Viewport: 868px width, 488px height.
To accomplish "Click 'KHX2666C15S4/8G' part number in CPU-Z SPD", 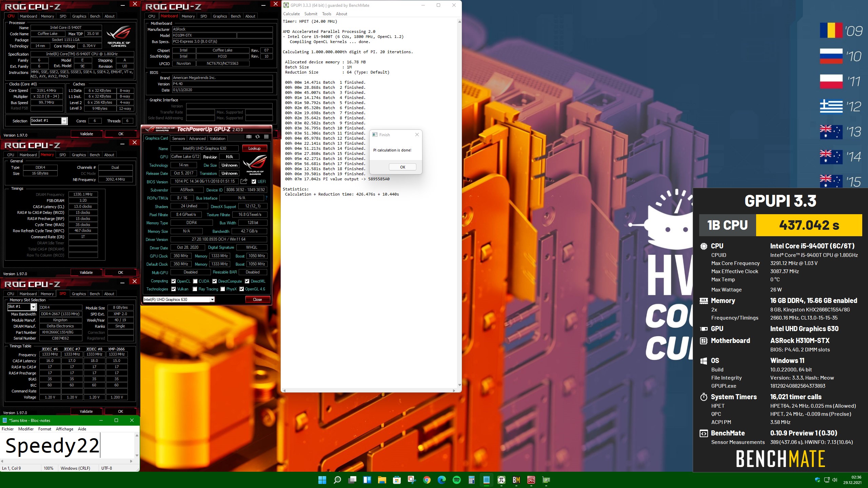I will tap(61, 332).
